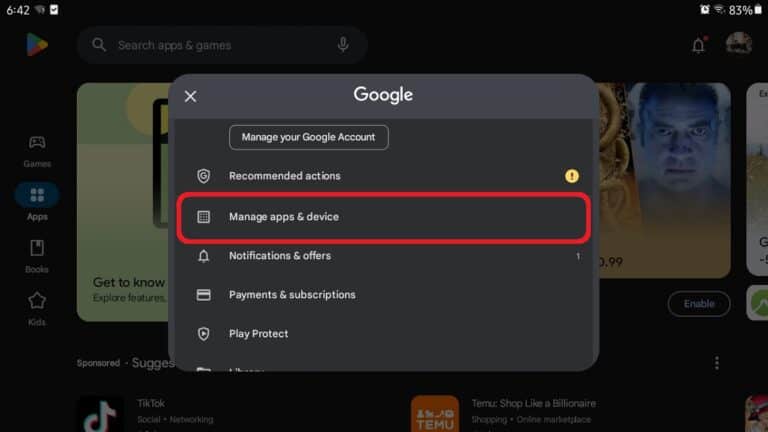
Task: Select Manage apps & device
Action: [x=384, y=217]
